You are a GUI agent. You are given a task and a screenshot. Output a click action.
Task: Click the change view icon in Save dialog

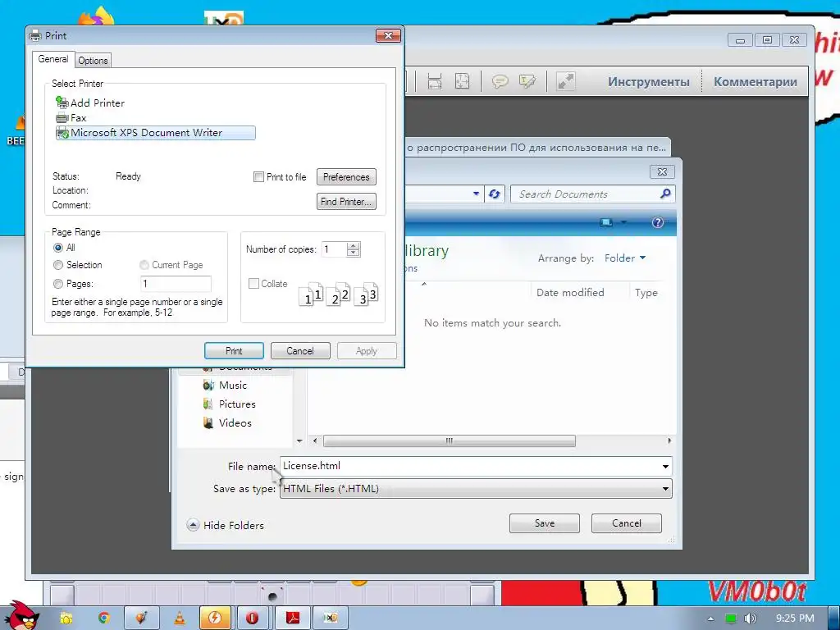coord(606,222)
